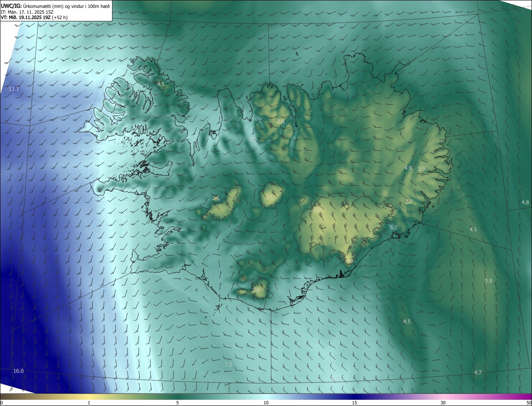Click the '30' label on the color scale

point(443,403)
